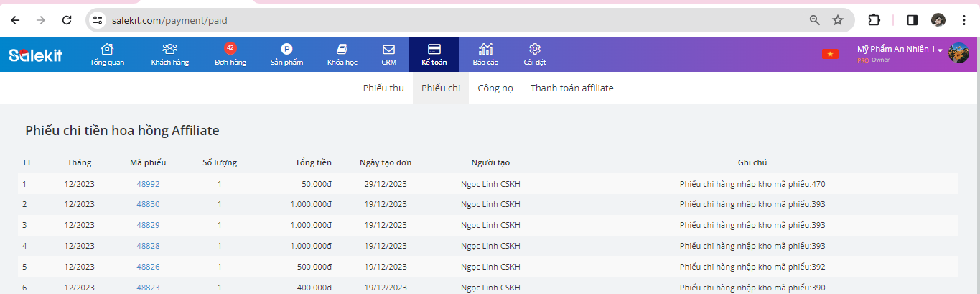
Task: Open the browser Extensions puzzle icon
Action: point(874,20)
